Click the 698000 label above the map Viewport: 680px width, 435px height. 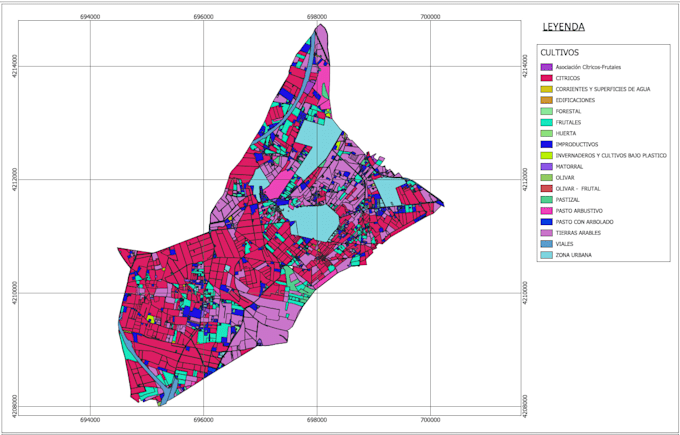[317, 16]
